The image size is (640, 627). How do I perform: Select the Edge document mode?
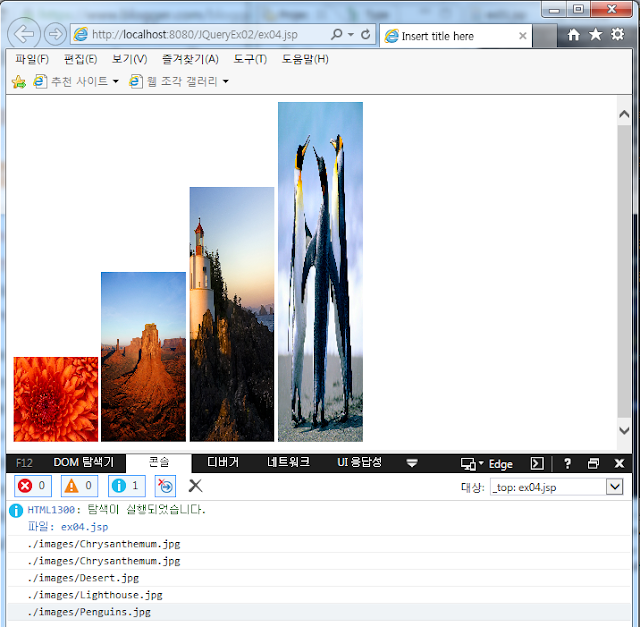coord(500,464)
